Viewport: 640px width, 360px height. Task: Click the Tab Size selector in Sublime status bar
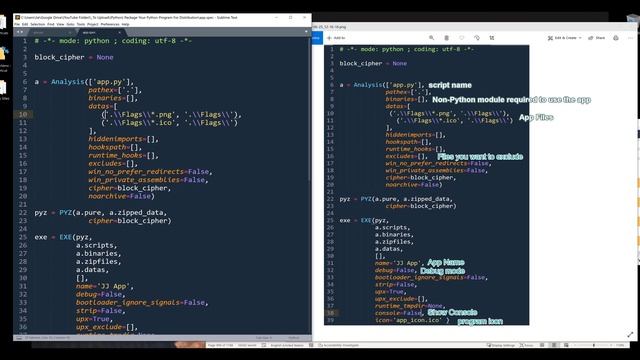[264, 338]
